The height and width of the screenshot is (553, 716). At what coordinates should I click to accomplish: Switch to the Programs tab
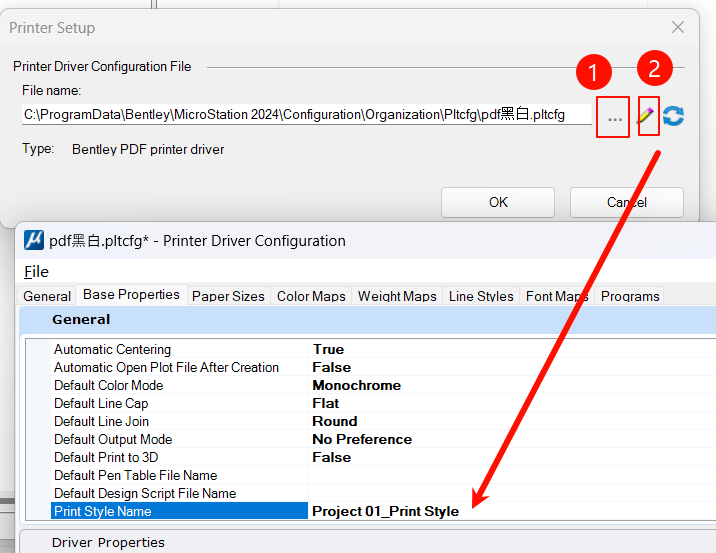pos(630,296)
